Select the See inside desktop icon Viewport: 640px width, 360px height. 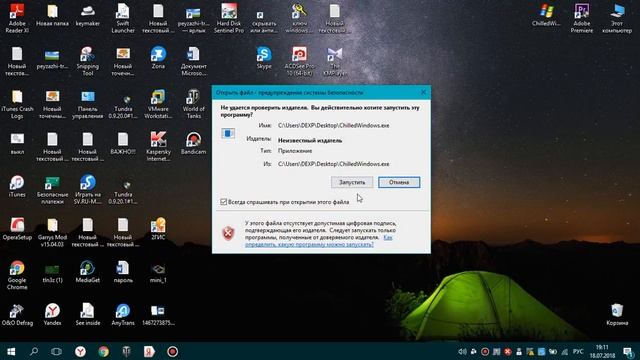point(87,315)
